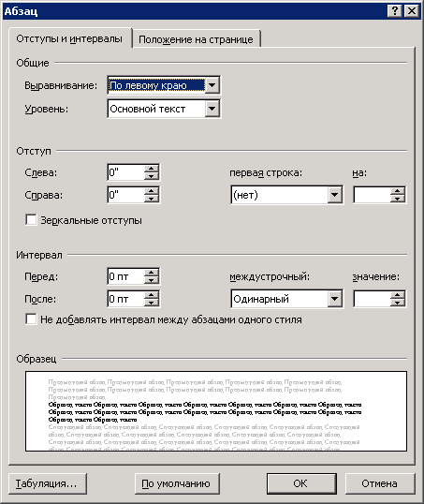Decrease the Слева indent with down arrow
The width and height of the screenshot is (424, 504).
pos(152,176)
